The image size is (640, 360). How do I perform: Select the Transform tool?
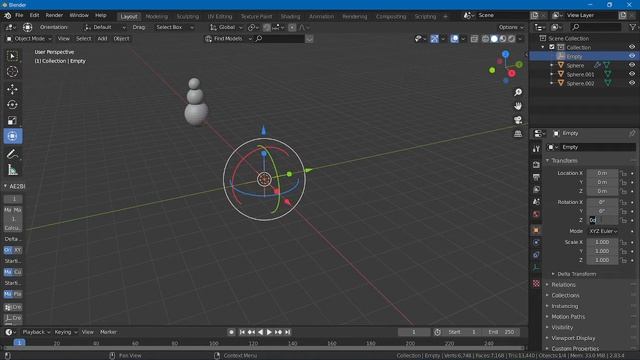(x=12, y=136)
